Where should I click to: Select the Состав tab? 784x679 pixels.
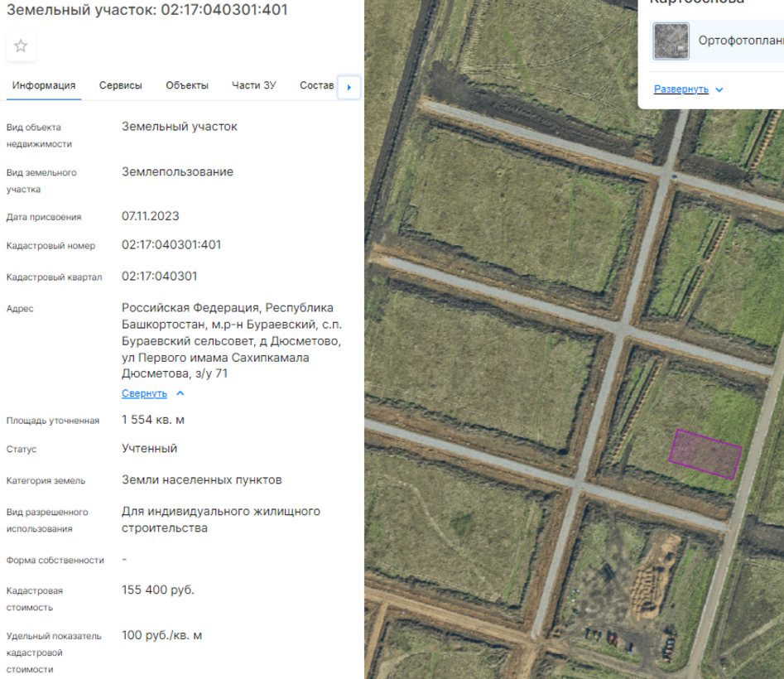pos(316,85)
